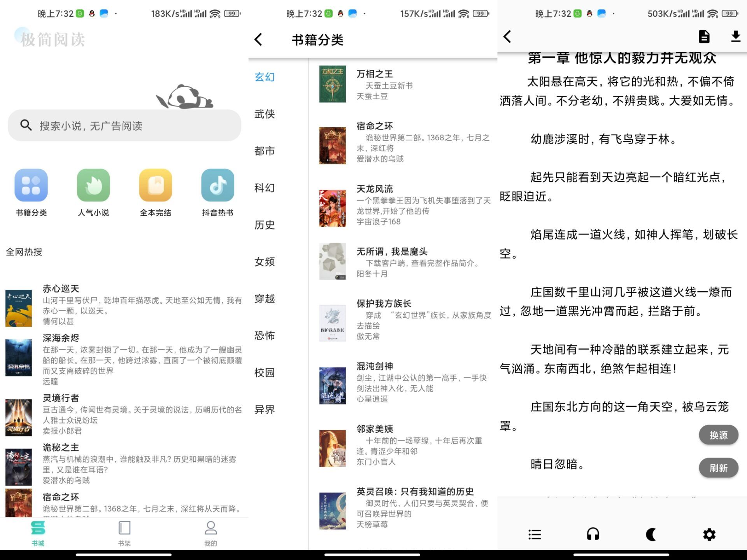Select the 武侠 category tab
Screen dimensions: 747x560
click(265, 114)
